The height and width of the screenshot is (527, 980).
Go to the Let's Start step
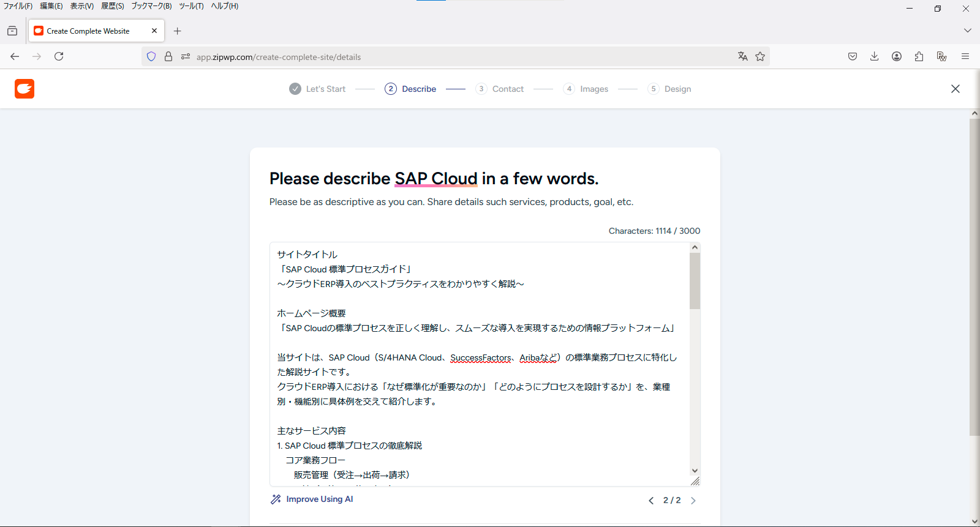pos(317,89)
